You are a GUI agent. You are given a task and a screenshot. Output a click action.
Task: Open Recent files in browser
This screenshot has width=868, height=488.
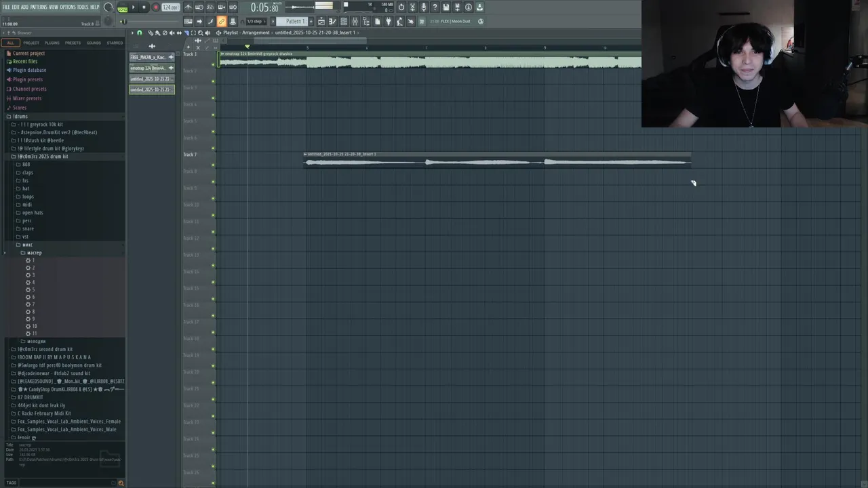tap(25, 62)
